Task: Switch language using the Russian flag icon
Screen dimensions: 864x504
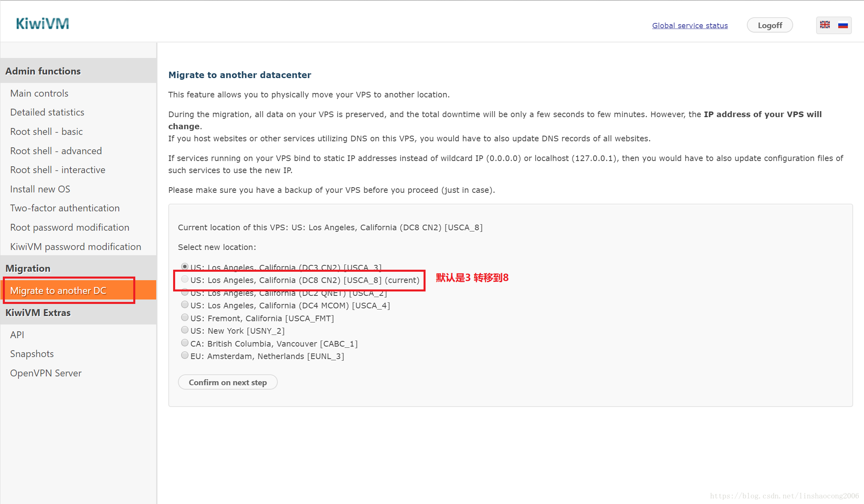Action: (843, 25)
